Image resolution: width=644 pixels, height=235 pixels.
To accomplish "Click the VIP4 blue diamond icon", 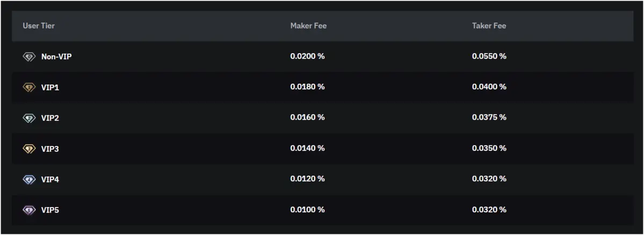I will [29, 179].
